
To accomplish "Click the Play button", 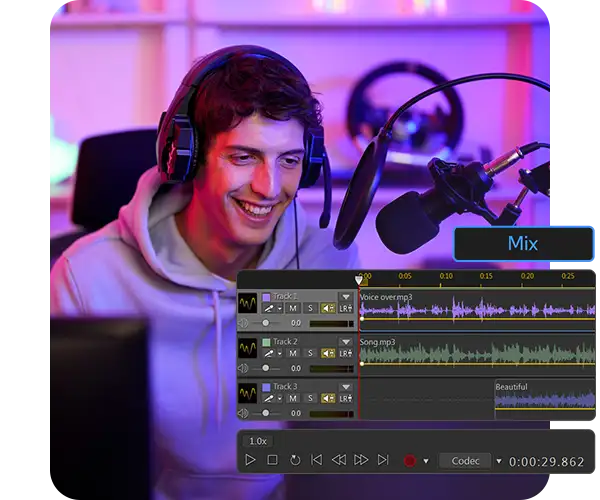I will click(x=250, y=460).
